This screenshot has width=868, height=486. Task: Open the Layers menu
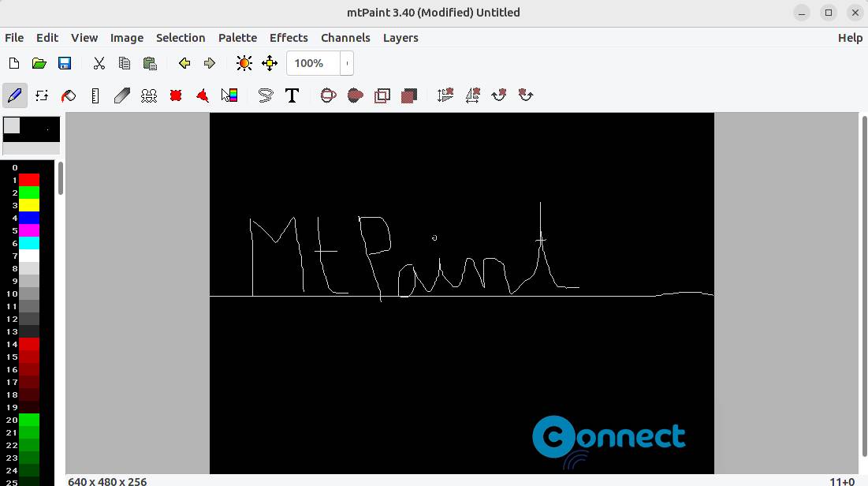[400, 38]
